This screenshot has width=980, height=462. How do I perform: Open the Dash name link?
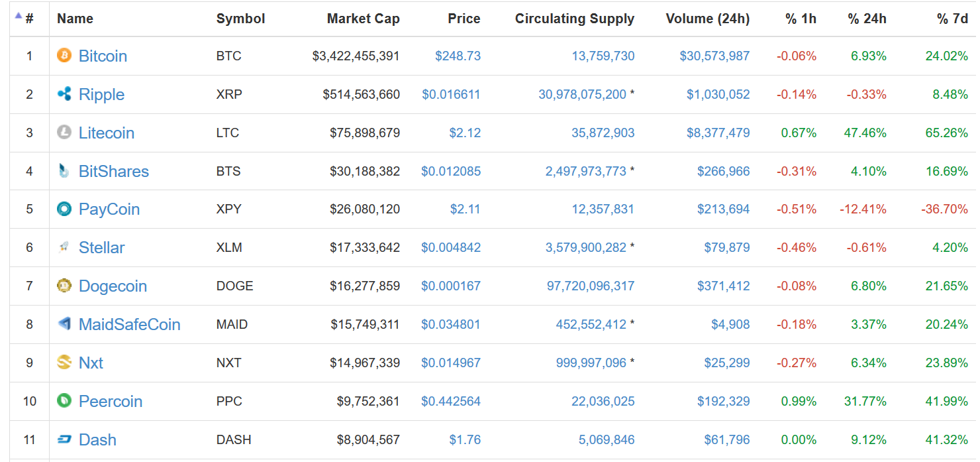[97, 439]
